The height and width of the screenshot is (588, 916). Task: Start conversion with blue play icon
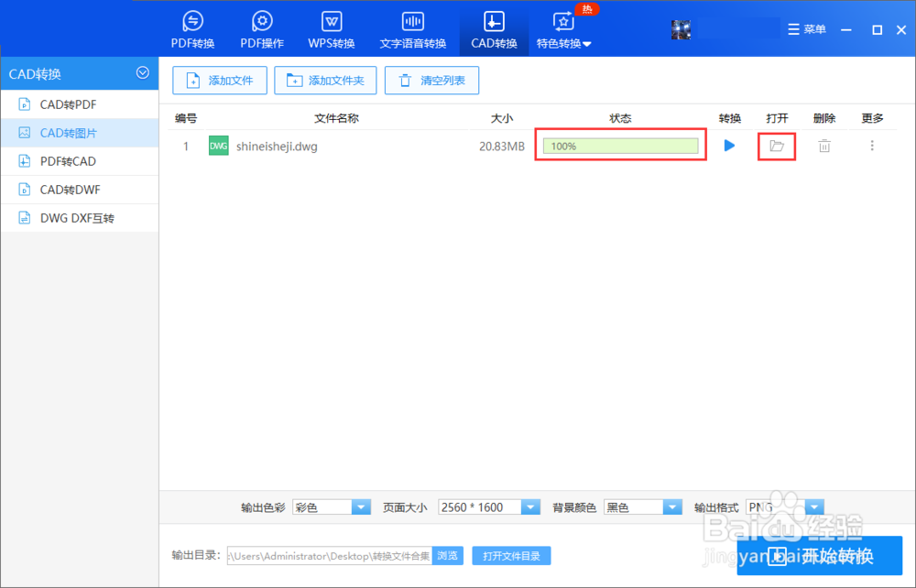[x=729, y=146]
